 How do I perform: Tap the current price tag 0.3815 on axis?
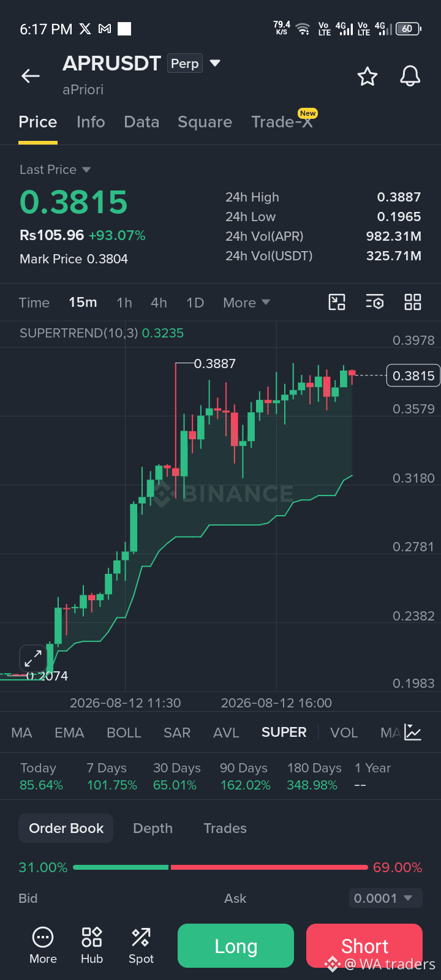coord(413,375)
